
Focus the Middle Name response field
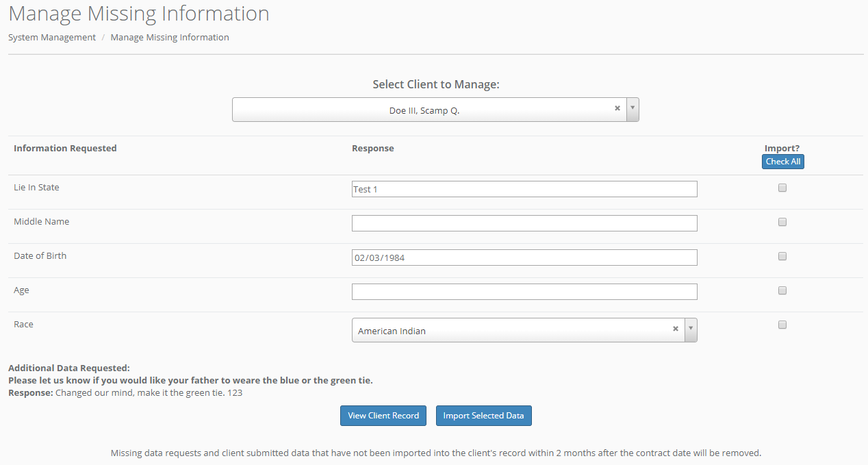tap(524, 223)
